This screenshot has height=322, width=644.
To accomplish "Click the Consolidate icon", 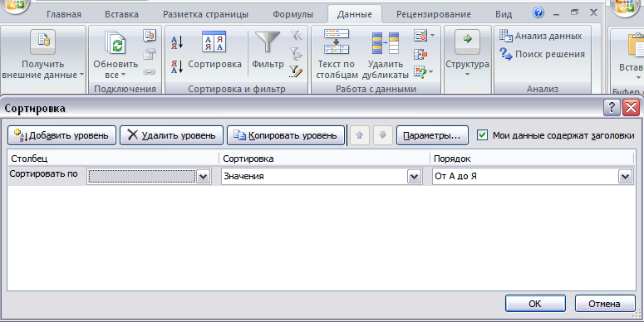I will 420,54.
